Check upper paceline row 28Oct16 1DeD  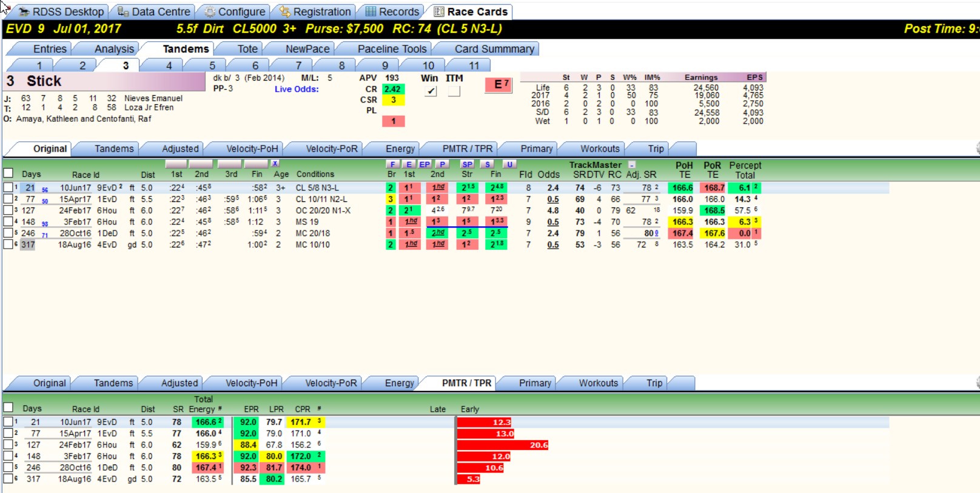click(8, 233)
